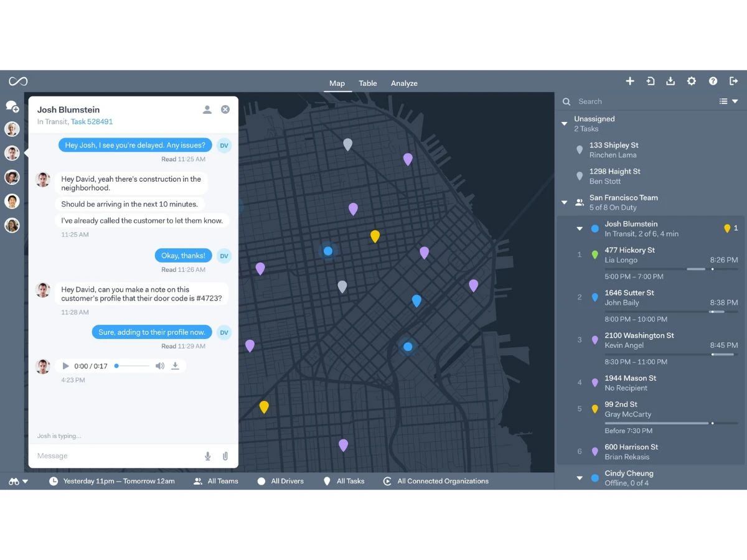
Task: Click the plus icon to create a task
Action: pos(630,81)
